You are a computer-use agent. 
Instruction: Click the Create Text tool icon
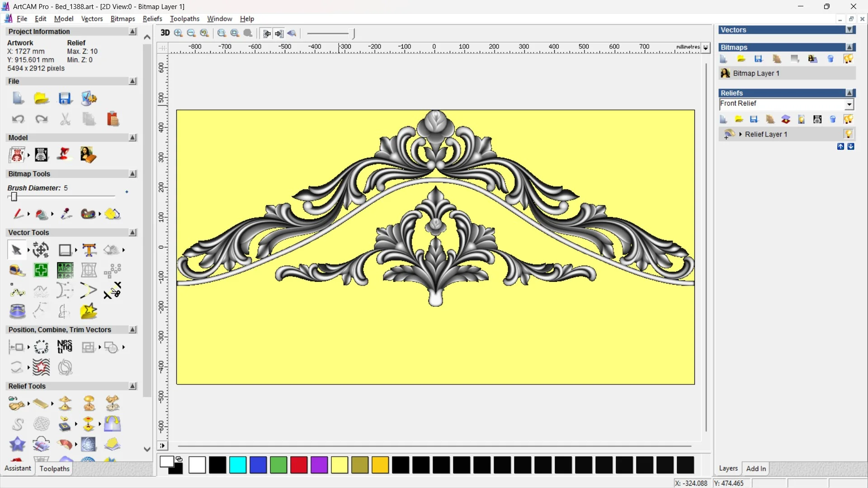click(x=89, y=250)
